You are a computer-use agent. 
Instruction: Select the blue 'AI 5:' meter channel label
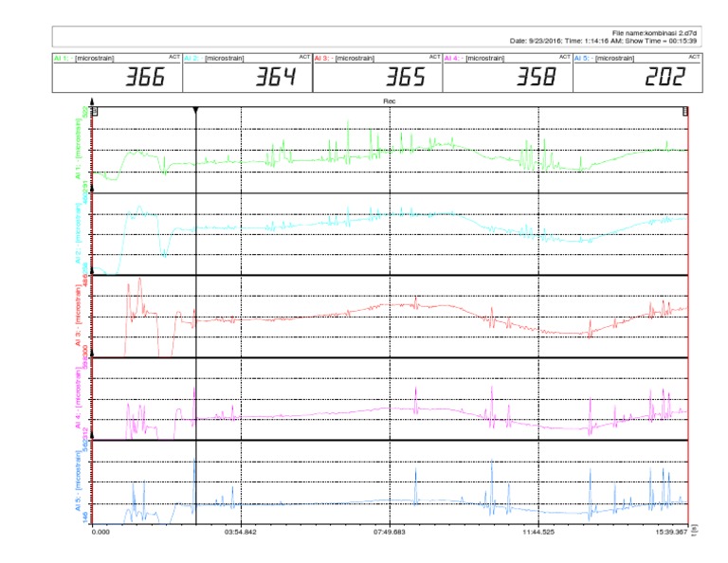582,58
